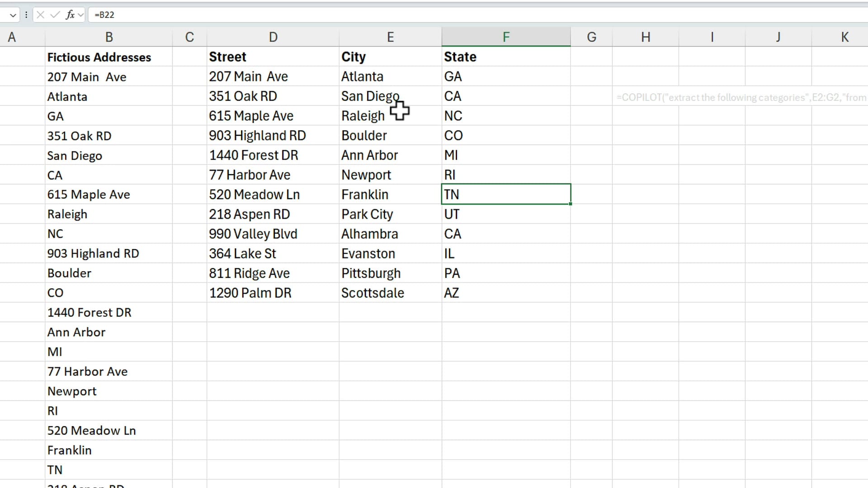Select the City header cell
This screenshot has height=488, width=868.
(390, 56)
